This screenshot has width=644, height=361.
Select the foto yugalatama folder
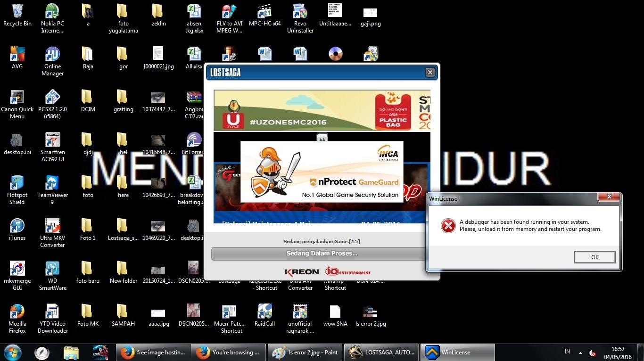123,18
